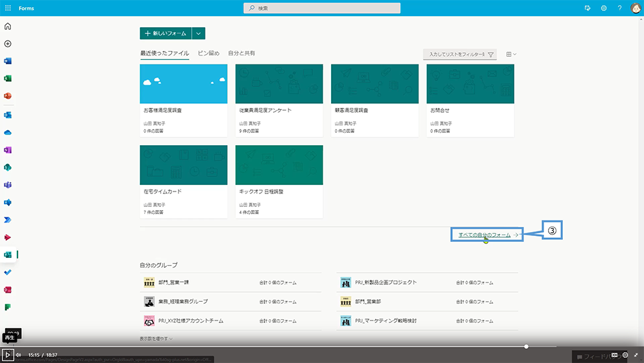
Task: Open the app launcher waffle icon
Action: [x=8, y=8]
